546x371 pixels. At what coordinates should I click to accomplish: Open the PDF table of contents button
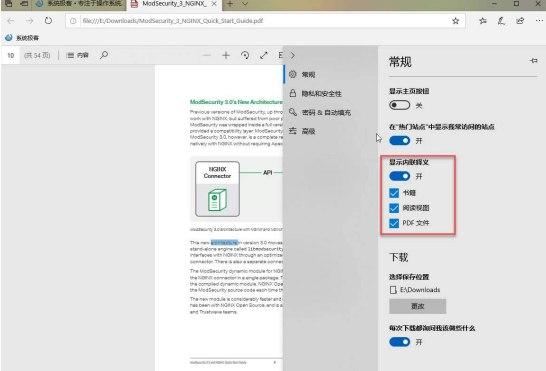(x=78, y=55)
